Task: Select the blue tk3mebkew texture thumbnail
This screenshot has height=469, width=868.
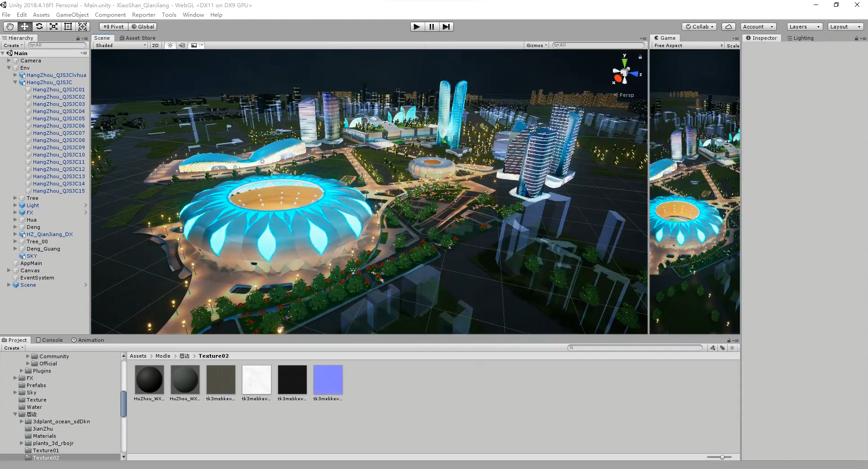Action: click(328, 379)
